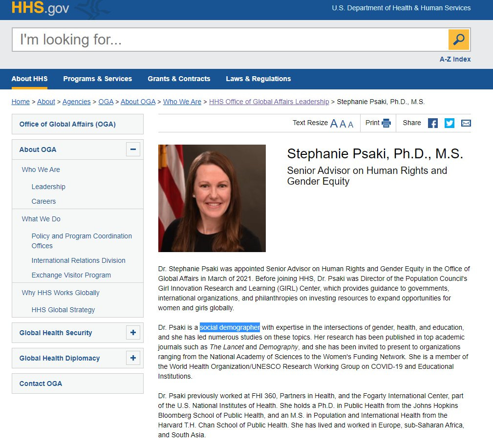Open About OGA sidebar link
This screenshot has height=448, width=493.
coord(38,149)
